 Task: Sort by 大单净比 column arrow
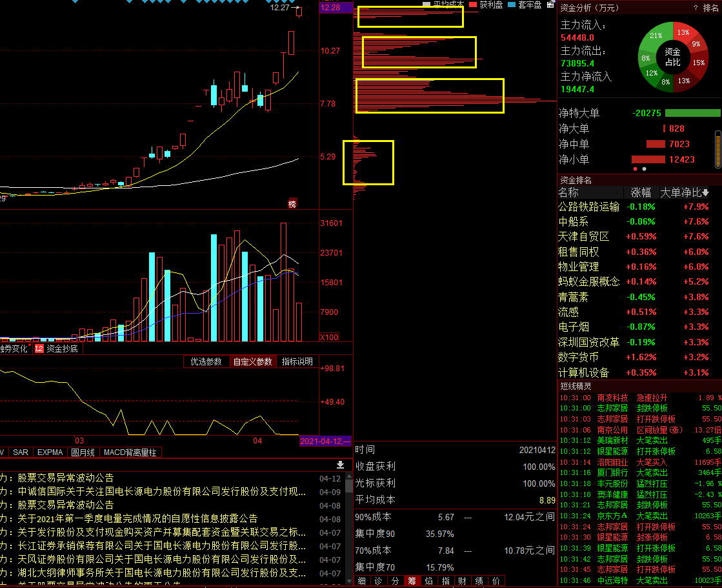click(705, 192)
